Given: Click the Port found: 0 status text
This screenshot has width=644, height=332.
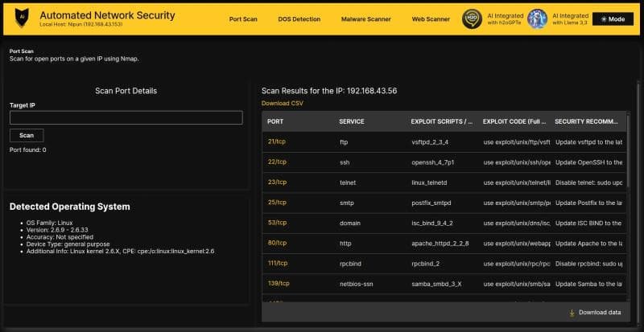Looking at the screenshot, I should (x=28, y=150).
